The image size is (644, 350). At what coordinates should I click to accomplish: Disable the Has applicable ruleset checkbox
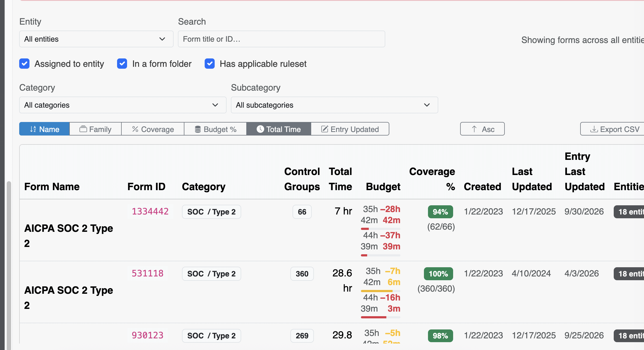[x=210, y=64]
